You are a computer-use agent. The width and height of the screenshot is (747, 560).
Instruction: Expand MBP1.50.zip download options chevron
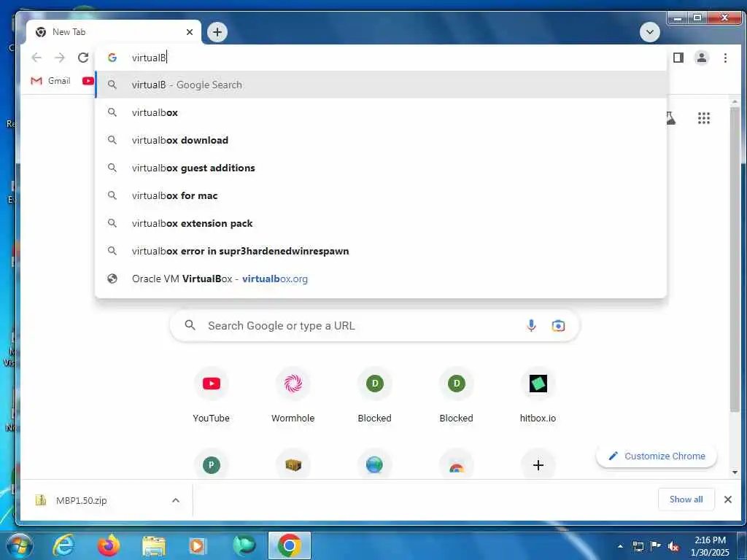176,500
